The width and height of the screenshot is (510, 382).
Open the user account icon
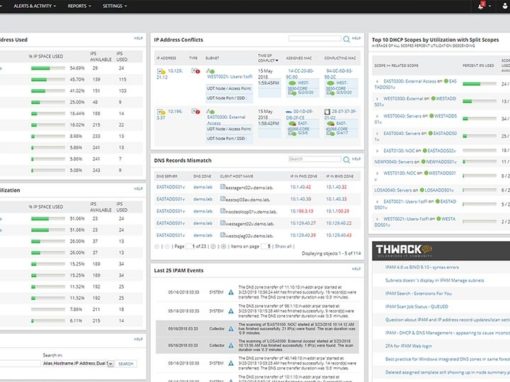coord(505,6)
